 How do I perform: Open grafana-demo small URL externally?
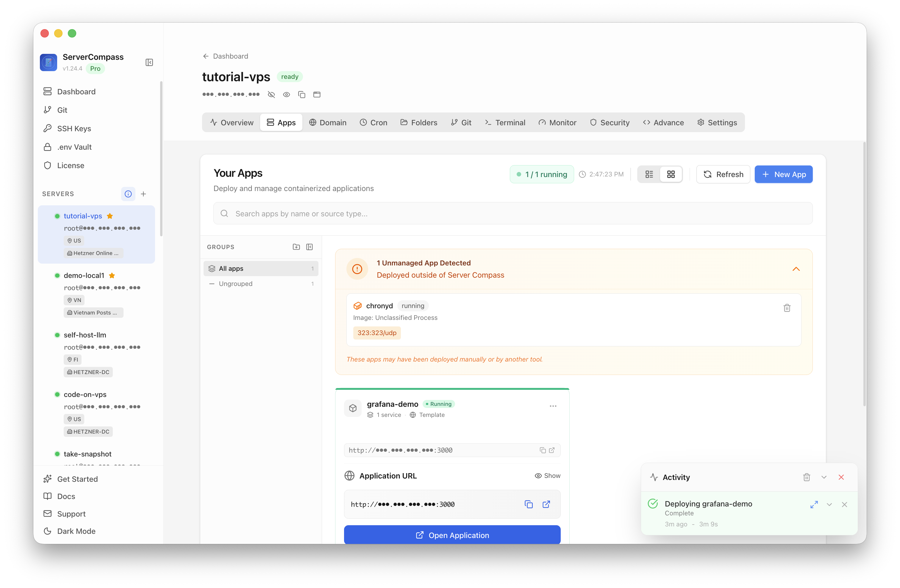pos(552,450)
